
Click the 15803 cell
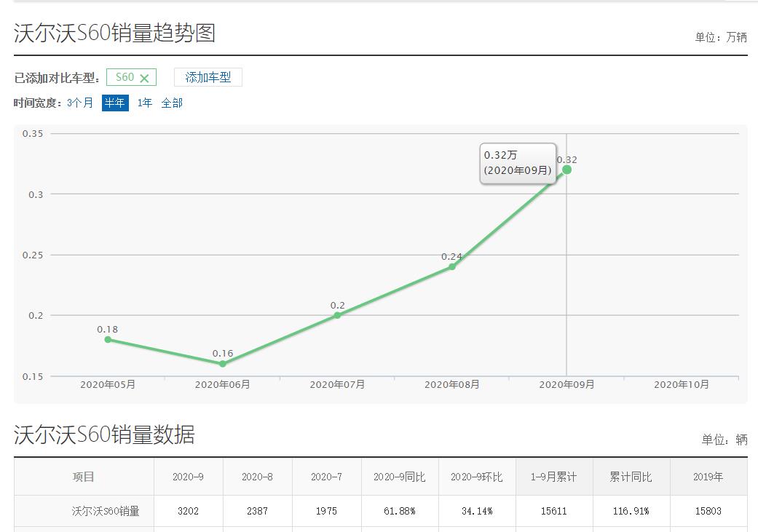(708, 511)
